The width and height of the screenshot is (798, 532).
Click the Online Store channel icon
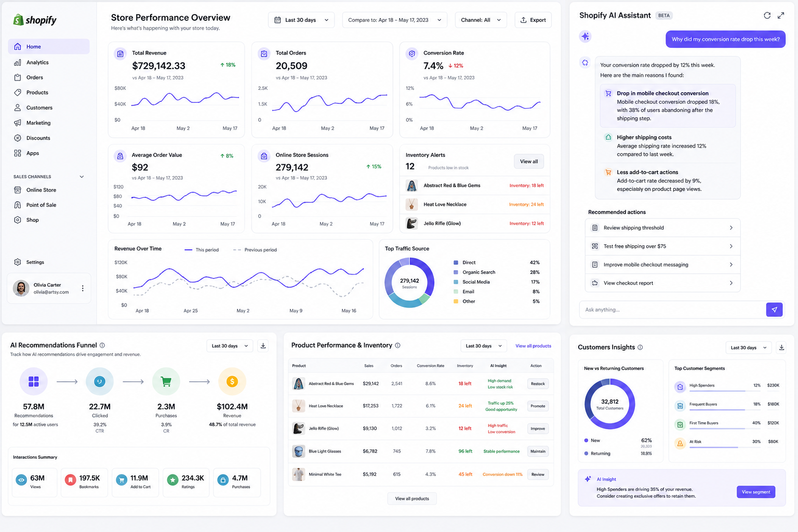click(18, 190)
